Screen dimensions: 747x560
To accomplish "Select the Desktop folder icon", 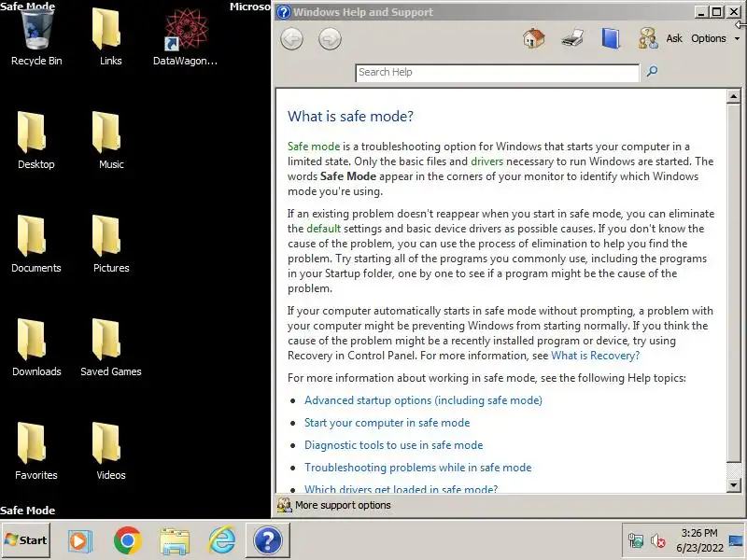I will (36, 141).
